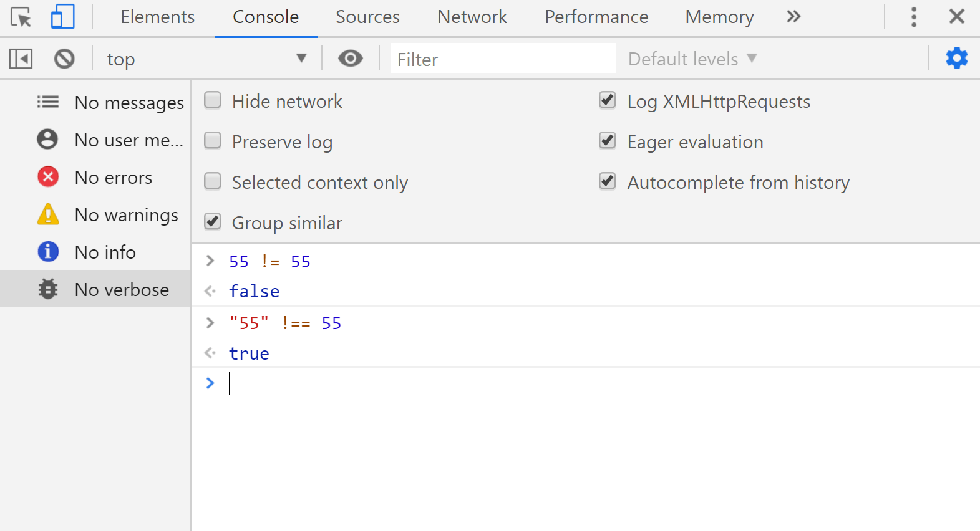Image resolution: width=980 pixels, height=531 pixels.
Task: Select the red error icon
Action: pos(48,177)
